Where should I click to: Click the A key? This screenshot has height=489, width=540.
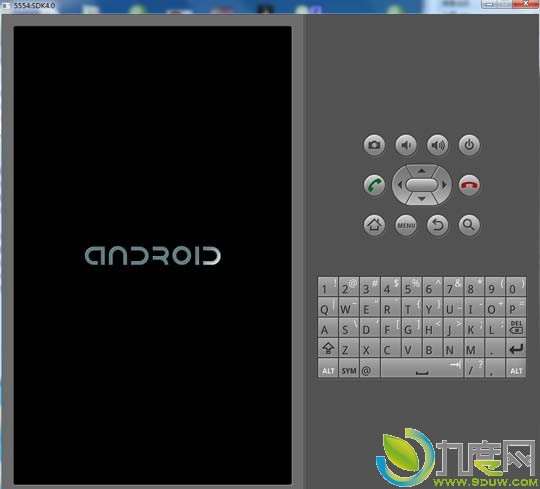click(328, 328)
